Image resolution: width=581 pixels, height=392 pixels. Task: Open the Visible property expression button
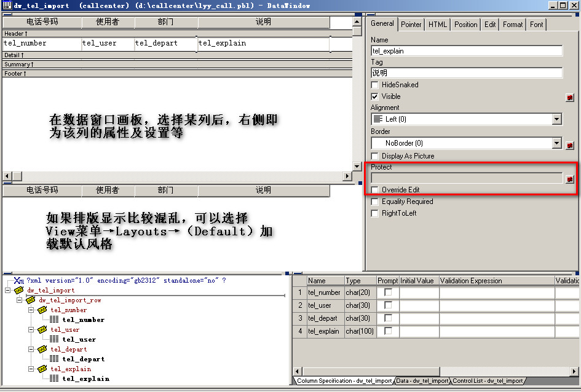(570, 97)
